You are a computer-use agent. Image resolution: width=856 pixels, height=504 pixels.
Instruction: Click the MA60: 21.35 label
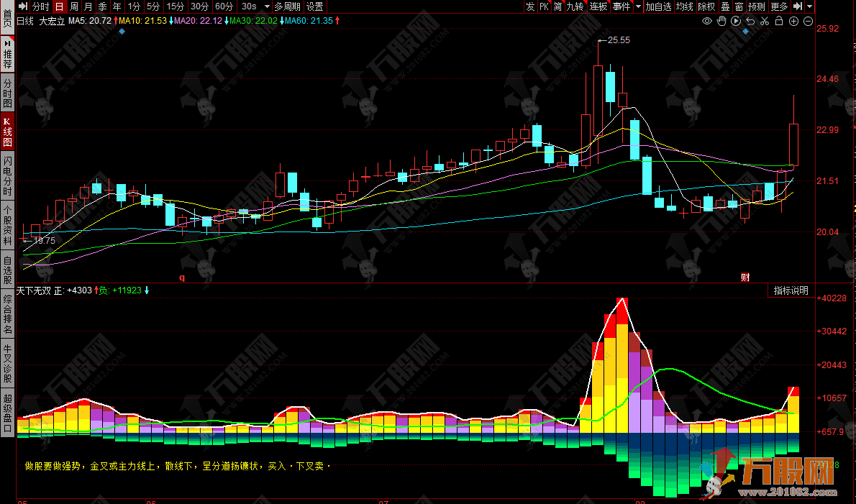click(x=309, y=21)
